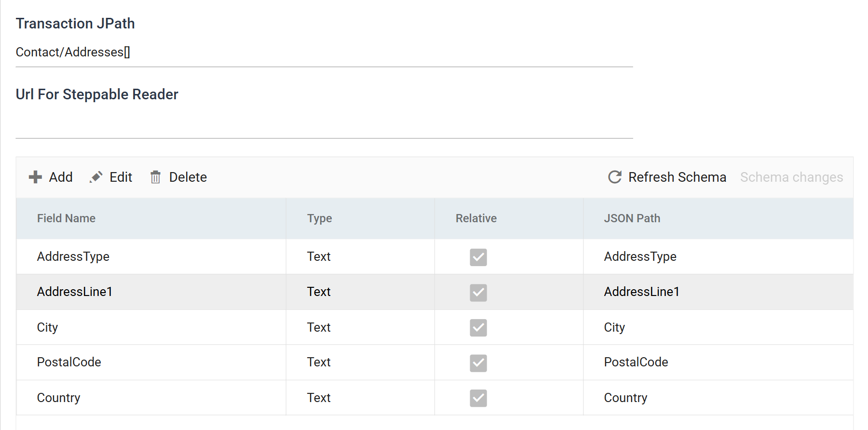Click the Country JSON Path cell
The image size is (868, 430).
(718, 398)
